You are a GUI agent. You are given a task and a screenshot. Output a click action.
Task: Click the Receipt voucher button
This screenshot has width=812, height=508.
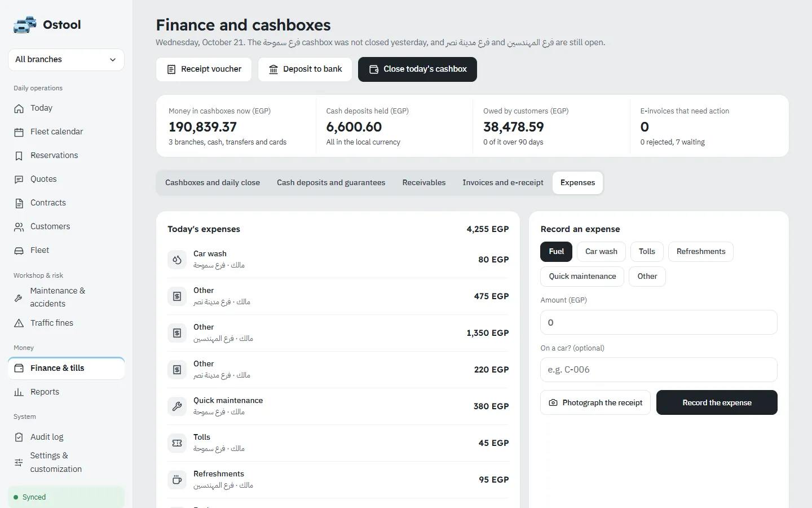204,69
